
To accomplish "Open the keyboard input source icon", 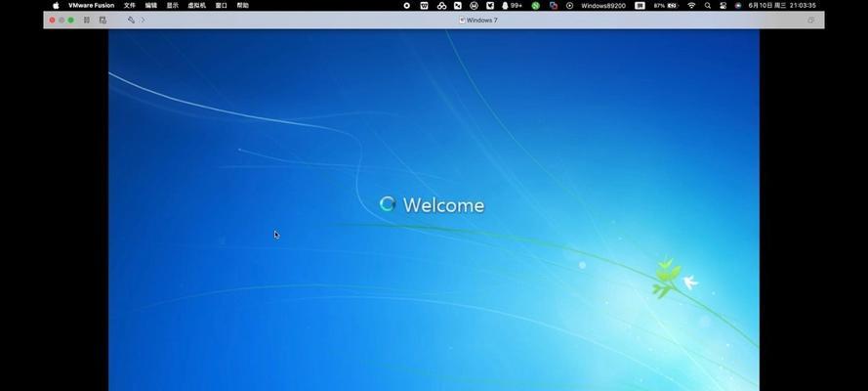I will (640, 6).
